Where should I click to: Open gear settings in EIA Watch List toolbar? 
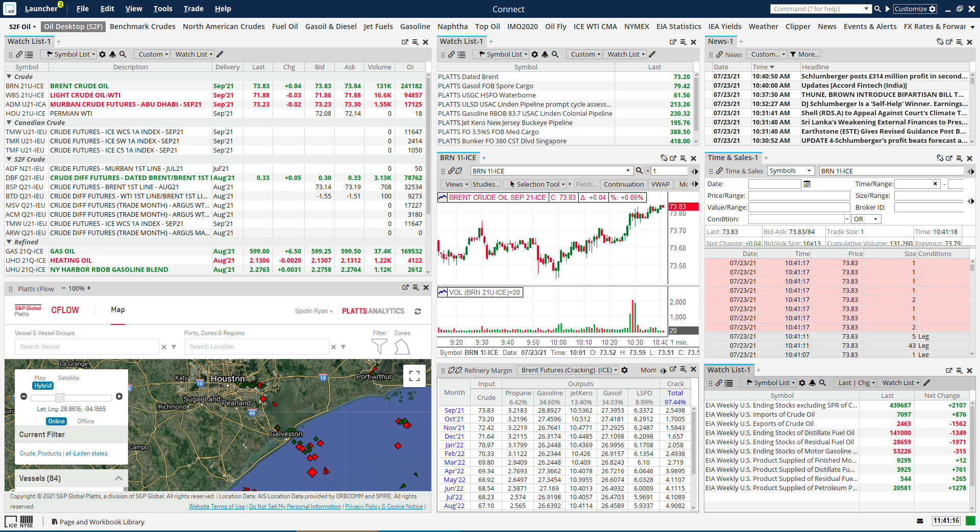[802, 383]
